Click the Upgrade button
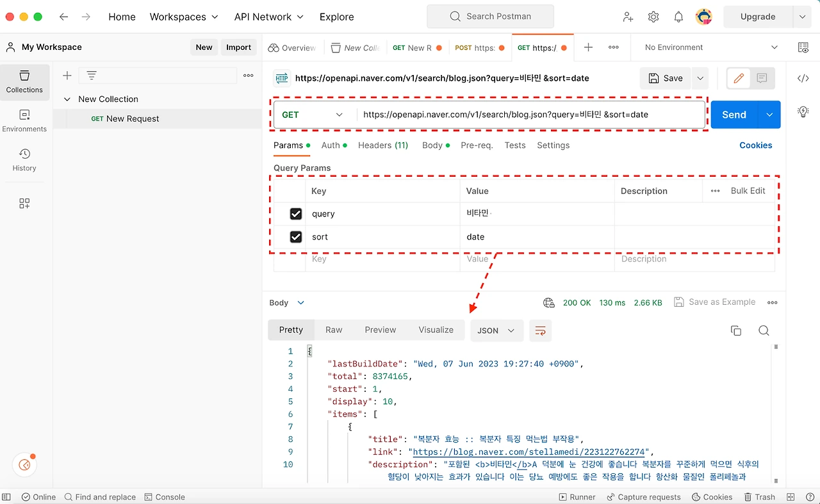The height and width of the screenshot is (504, 820). coord(758,17)
